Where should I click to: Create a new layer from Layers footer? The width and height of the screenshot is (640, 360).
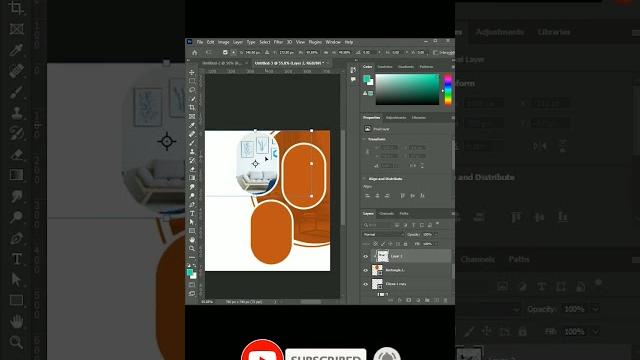tap(436, 300)
